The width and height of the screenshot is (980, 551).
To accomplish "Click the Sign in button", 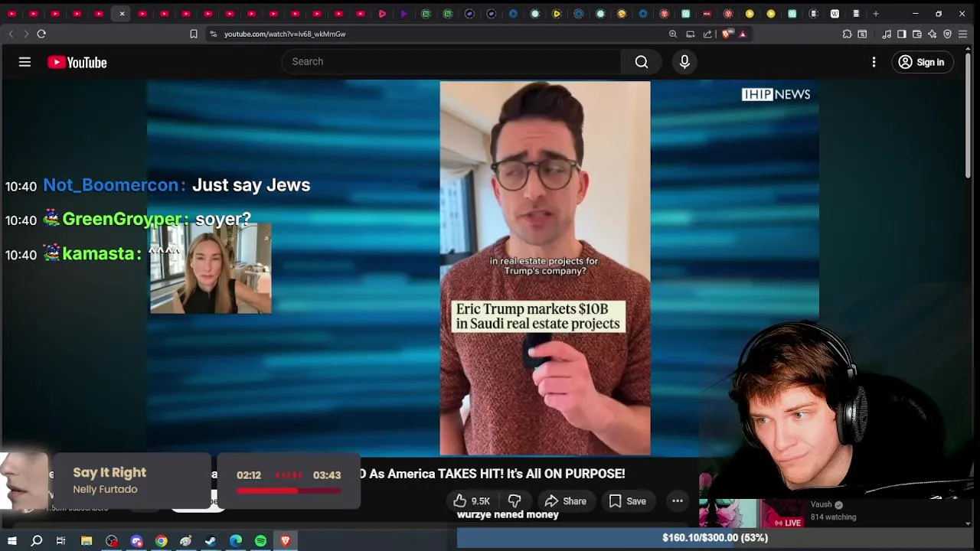I will click(x=922, y=62).
